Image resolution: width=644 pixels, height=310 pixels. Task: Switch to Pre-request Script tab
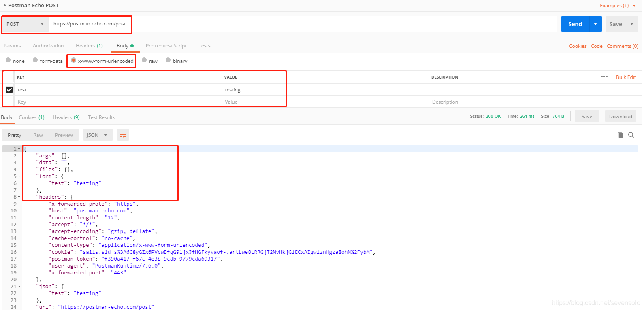[x=166, y=46]
